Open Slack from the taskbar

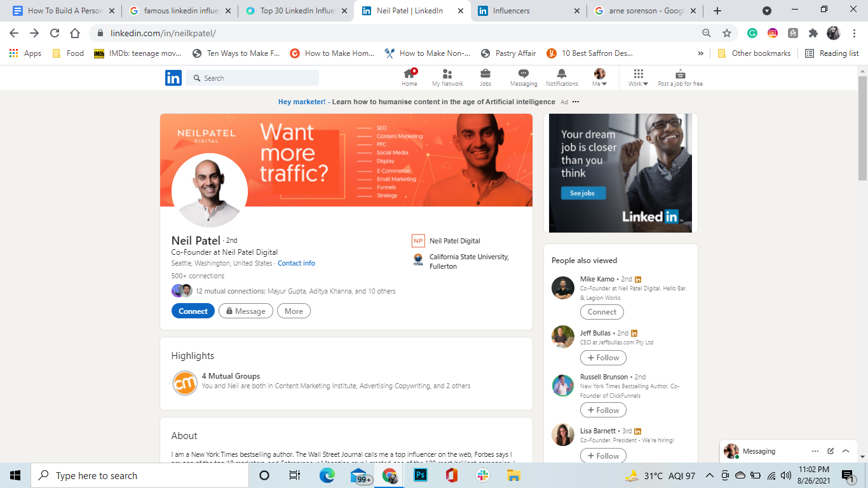click(x=483, y=475)
